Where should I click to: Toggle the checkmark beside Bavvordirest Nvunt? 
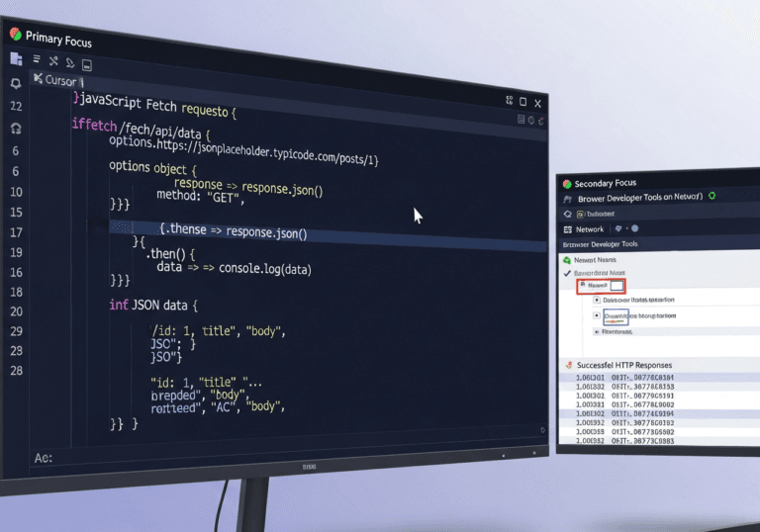(567, 273)
